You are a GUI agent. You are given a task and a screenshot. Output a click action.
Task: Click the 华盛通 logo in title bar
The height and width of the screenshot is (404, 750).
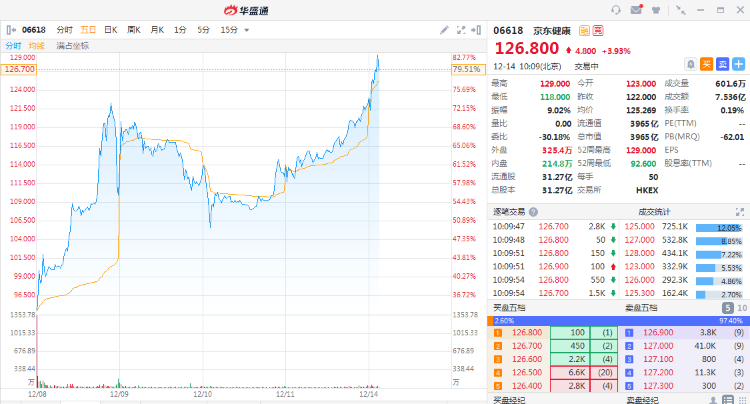(x=246, y=10)
